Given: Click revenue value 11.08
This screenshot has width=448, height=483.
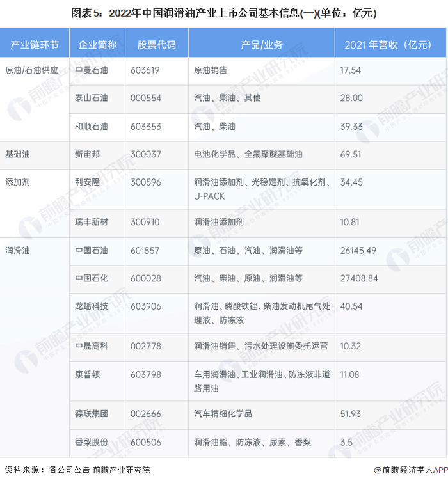Looking at the screenshot, I should 349,375.
